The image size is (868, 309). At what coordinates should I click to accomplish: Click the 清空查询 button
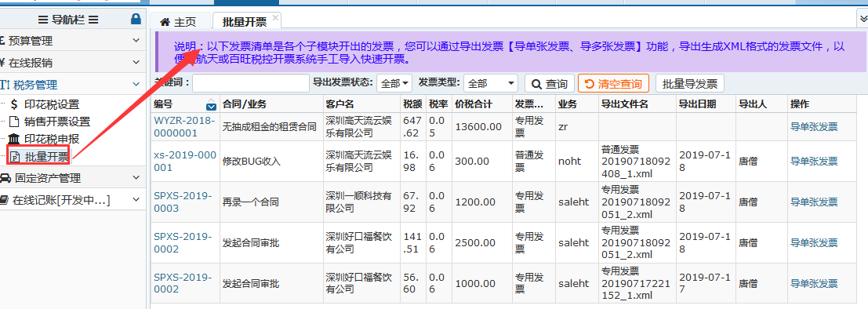613,84
